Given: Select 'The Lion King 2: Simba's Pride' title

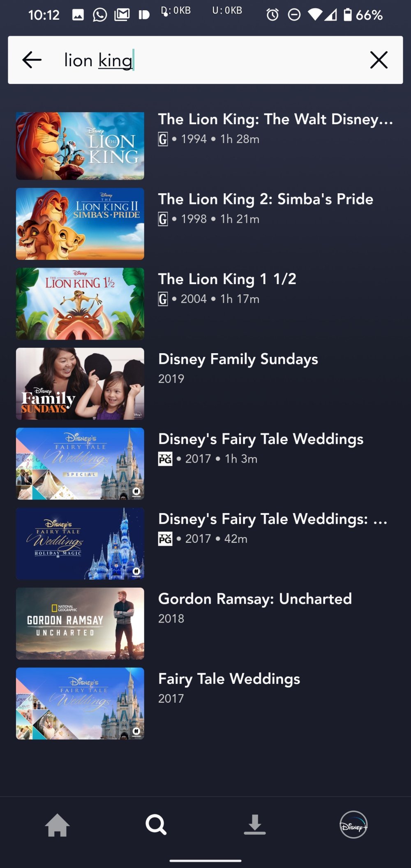Looking at the screenshot, I should (266, 199).
